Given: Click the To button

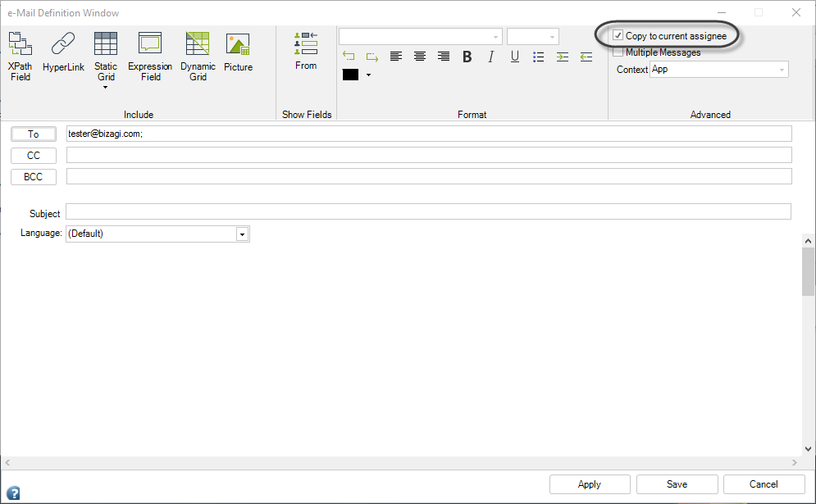Looking at the screenshot, I should pyautogui.click(x=34, y=134).
